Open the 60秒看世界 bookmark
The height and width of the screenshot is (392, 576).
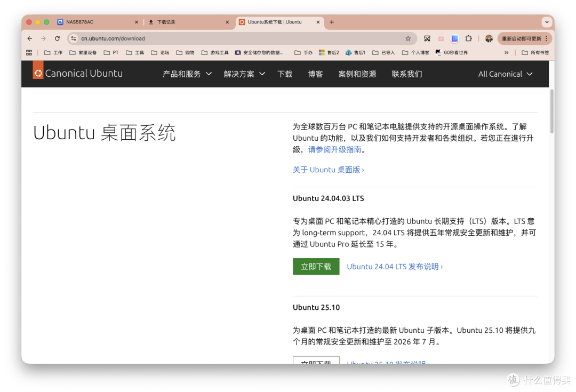click(x=452, y=53)
